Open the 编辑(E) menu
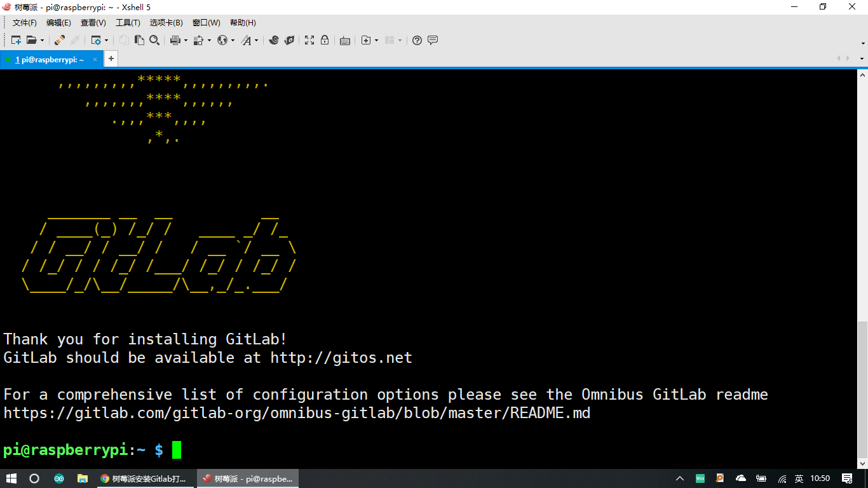This screenshot has height=488, width=868. (58, 23)
